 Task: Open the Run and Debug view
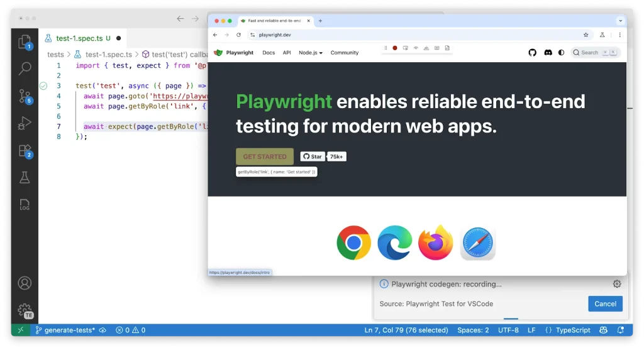click(25, 123)
